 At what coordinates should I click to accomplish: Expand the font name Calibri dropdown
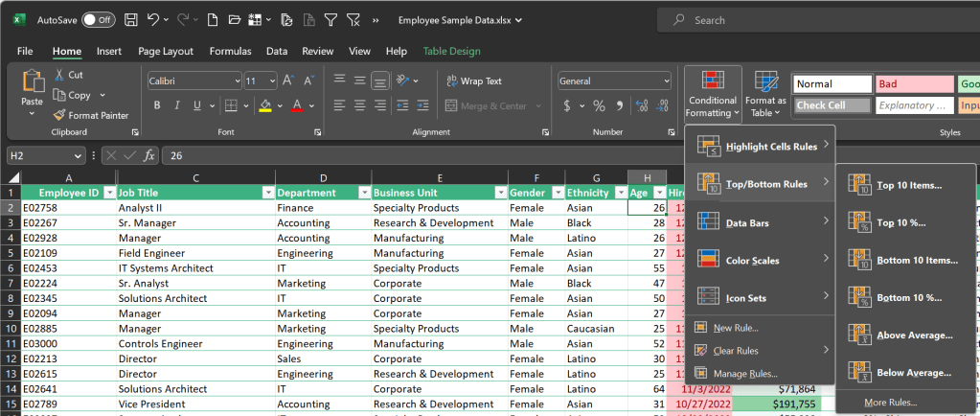point(236,81)
